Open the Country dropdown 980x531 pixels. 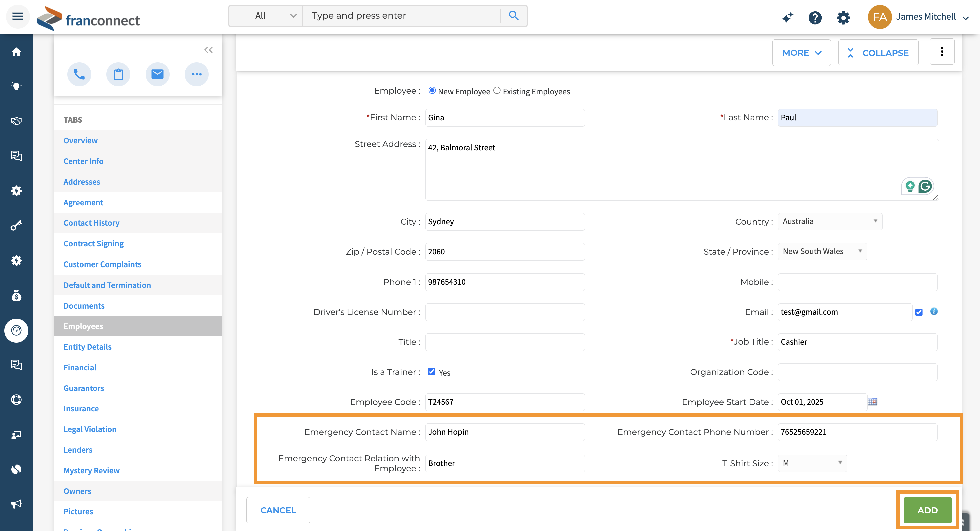coord(829,221)
